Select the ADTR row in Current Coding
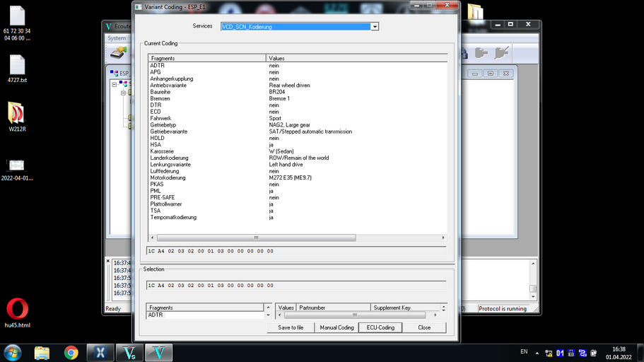 point(157,65)
